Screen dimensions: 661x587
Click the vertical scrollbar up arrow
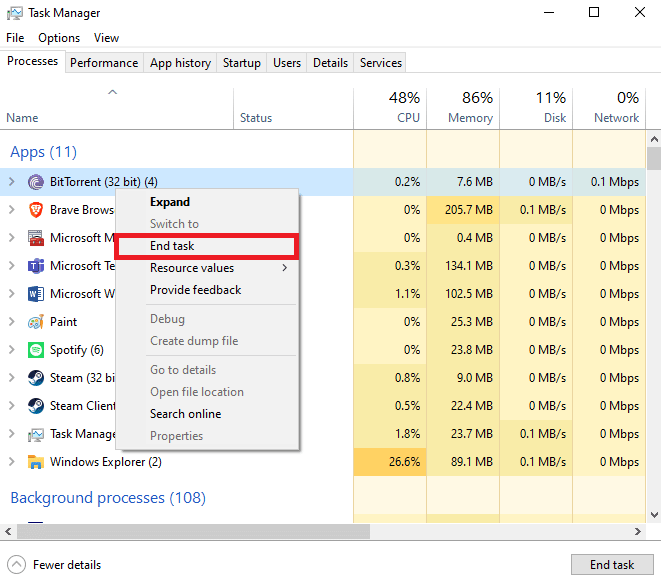coord(654,139)
